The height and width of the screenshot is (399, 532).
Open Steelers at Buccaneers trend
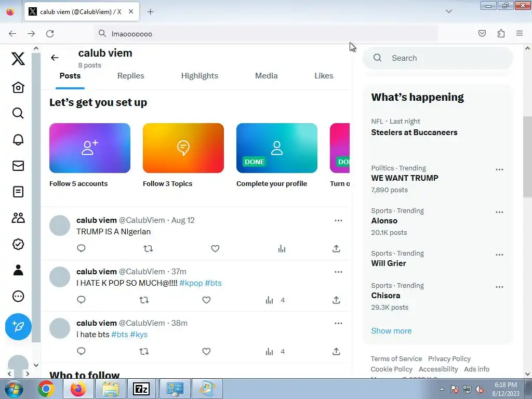(x=414, y=132)
